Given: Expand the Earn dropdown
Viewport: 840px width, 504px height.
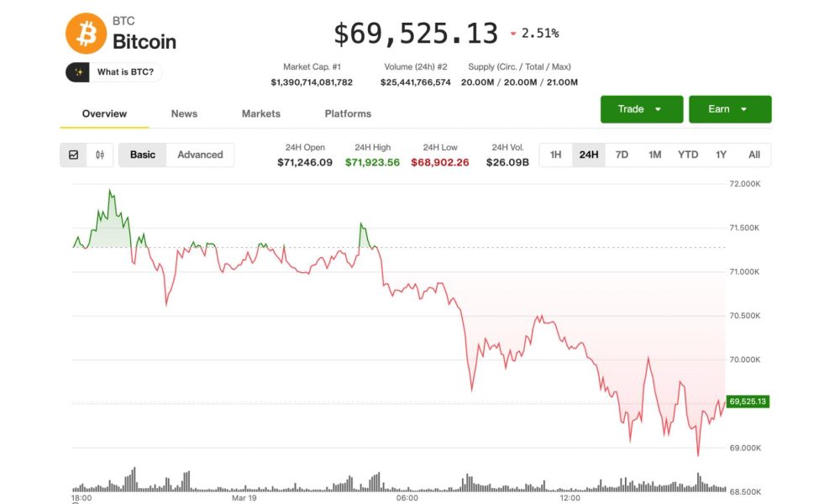Looking at the screenshot, I should [x=730, y=108].
